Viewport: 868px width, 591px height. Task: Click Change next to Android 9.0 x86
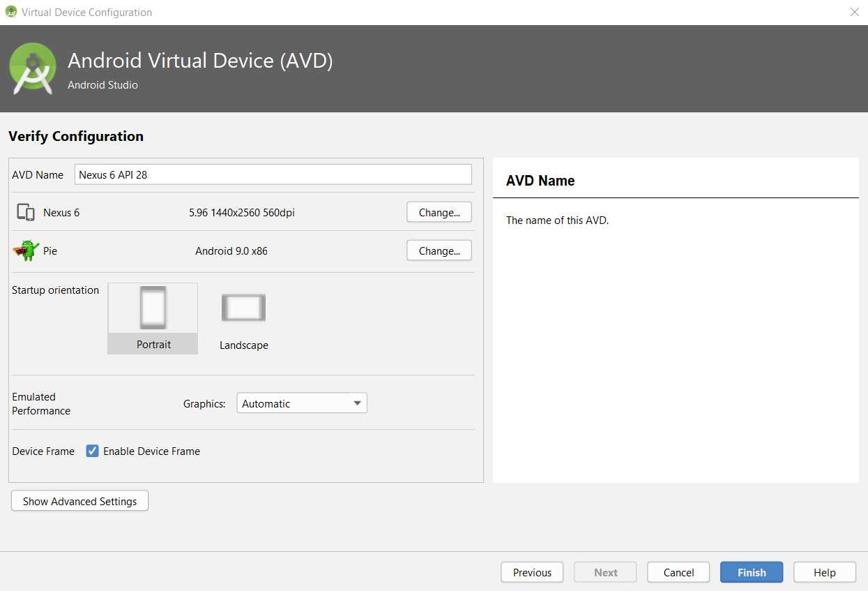(439, 250)
